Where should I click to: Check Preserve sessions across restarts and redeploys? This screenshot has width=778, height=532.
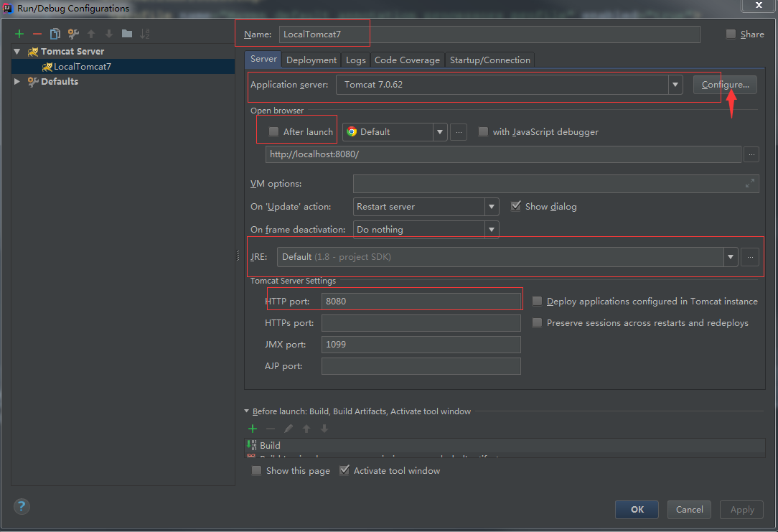click(537, 323)
